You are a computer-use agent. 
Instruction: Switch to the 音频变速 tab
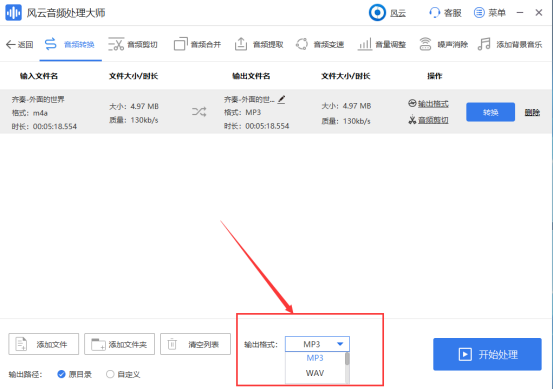(x=320, y=45)
